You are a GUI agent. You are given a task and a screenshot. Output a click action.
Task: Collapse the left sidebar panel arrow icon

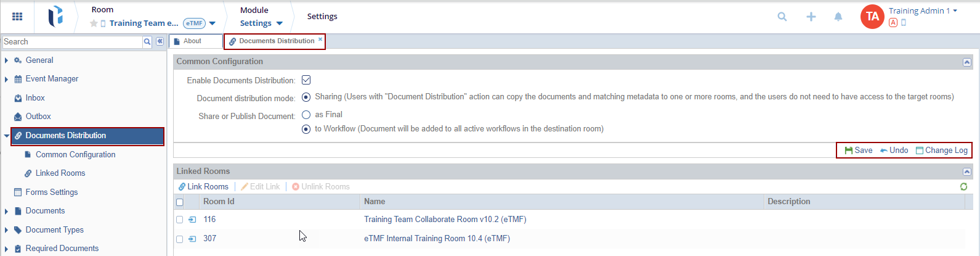(x=160, y=41)
